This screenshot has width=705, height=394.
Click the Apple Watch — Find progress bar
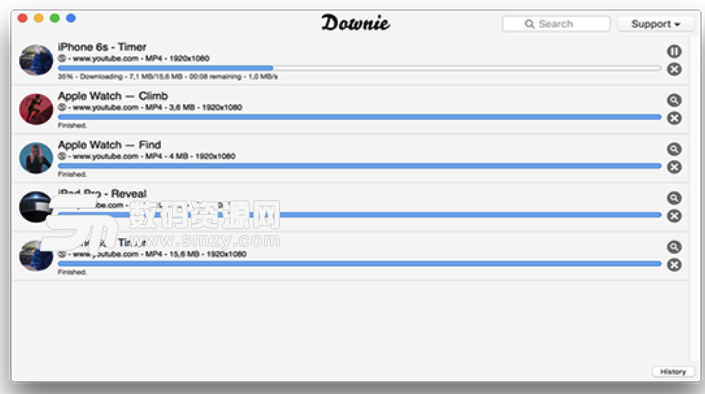tap(359, 166)
